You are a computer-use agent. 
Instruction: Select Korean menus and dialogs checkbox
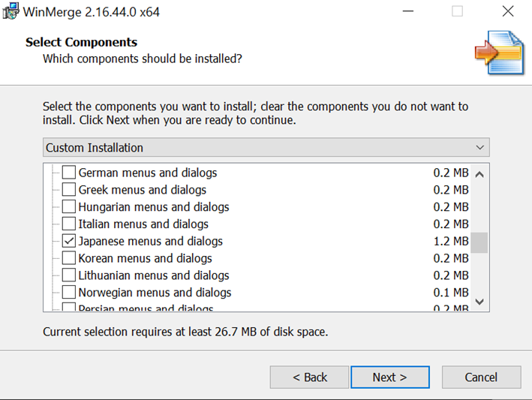[69, 258]
